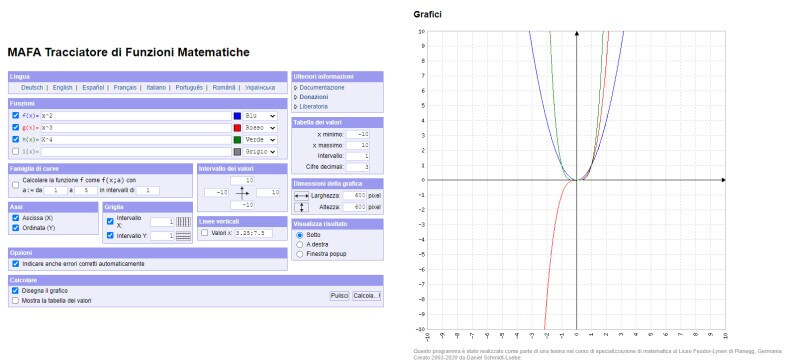Open the Verde color dropdown
This screenshot has width=793, height=362.
260,140
